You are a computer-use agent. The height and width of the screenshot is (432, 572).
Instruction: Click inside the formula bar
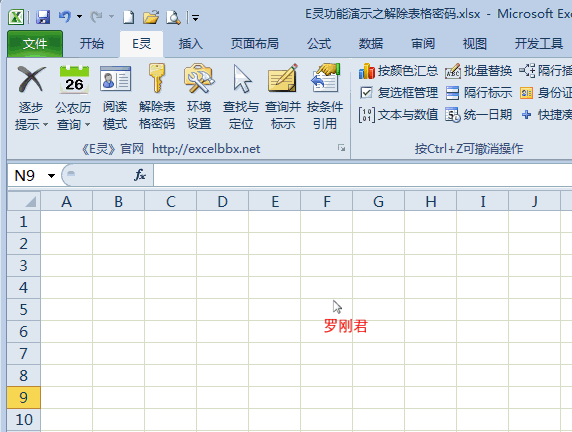[x=363, y=175]
